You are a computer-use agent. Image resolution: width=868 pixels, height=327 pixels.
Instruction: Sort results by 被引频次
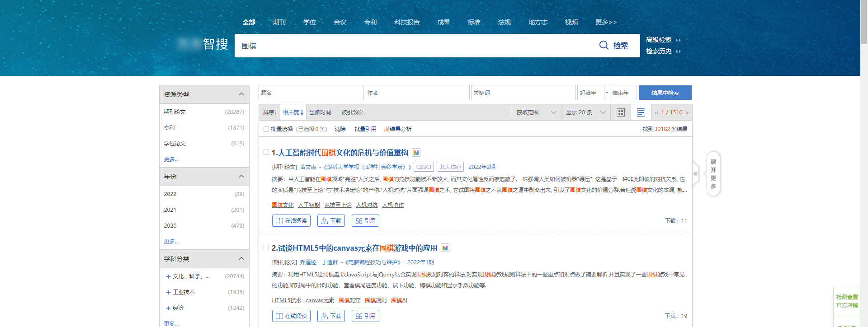(352, 112)
